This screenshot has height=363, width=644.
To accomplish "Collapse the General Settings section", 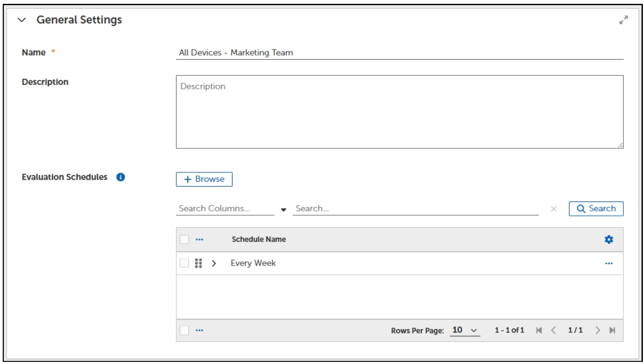I will point(21,20).
